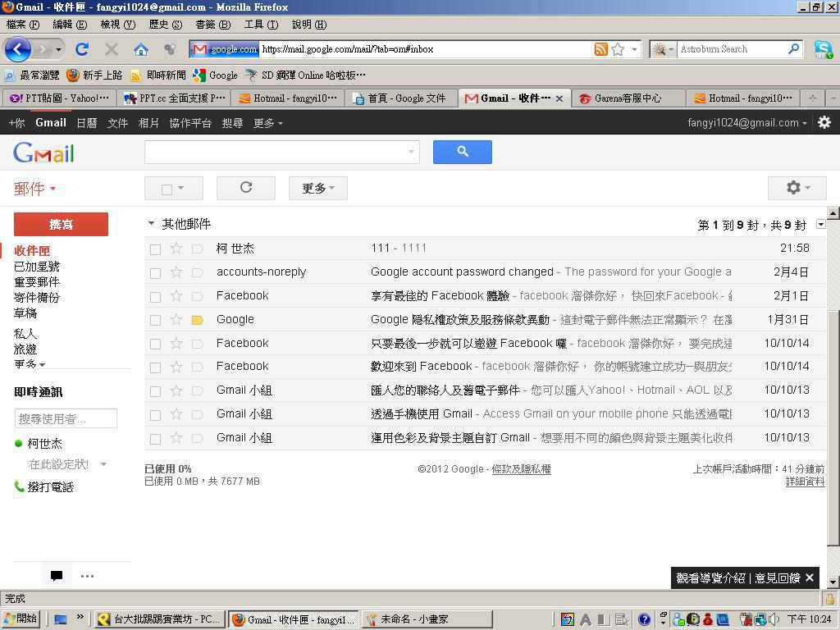Click Firefox home toolbar button
This screenshot has width=840, height=630.
[x=141, y=49]
